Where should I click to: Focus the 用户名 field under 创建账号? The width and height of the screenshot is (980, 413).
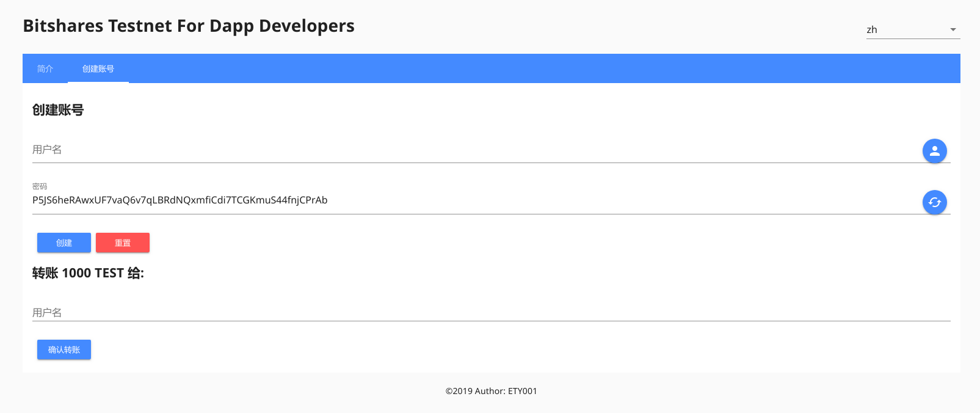tap(476, 150)
